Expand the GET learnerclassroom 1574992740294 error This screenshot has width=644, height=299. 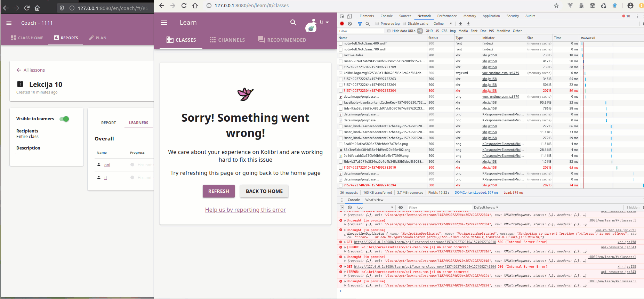point(345,267)
